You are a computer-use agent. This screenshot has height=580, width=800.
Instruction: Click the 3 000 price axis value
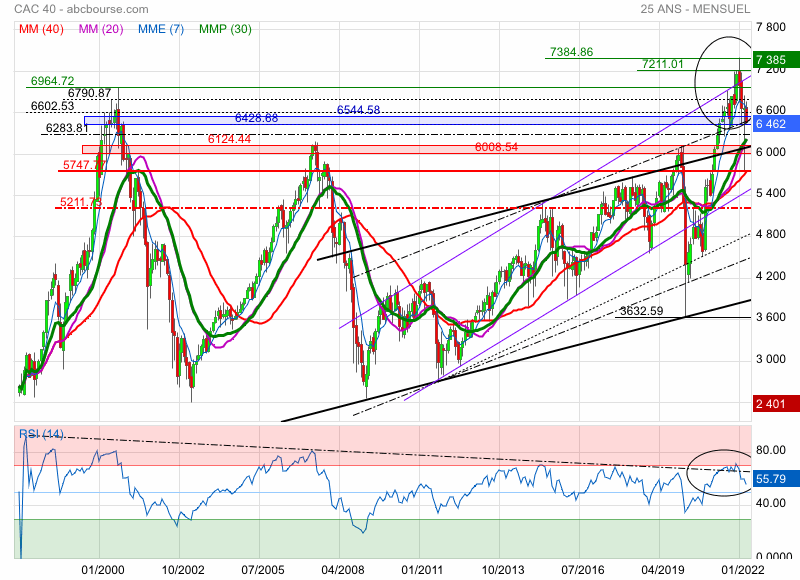[770, 359]
